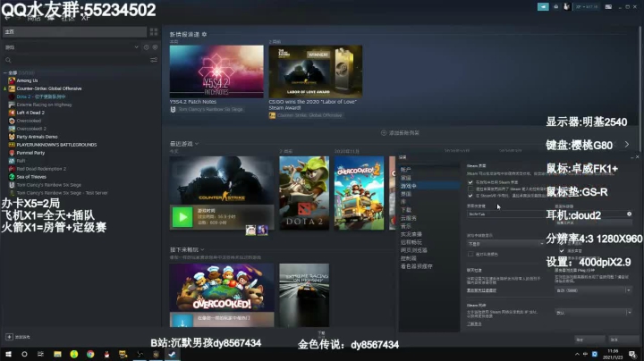Click the Party Animals Demo icon

point(12,137)
